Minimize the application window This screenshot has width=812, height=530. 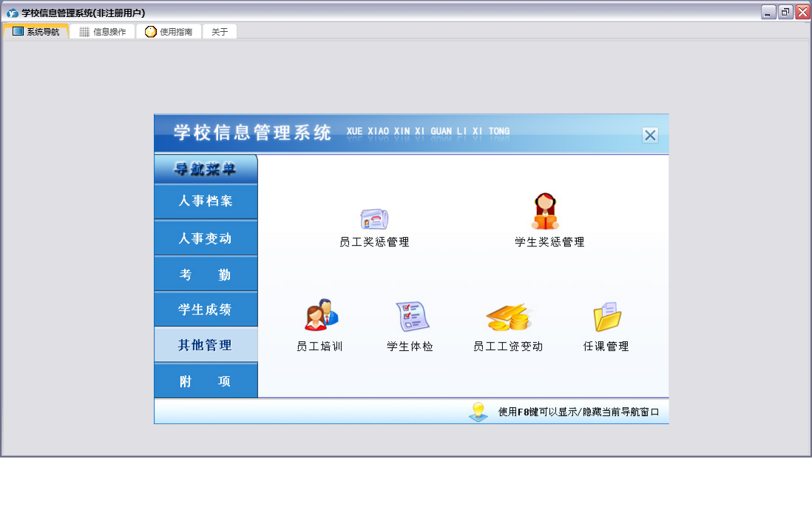(x=768, y=12)
